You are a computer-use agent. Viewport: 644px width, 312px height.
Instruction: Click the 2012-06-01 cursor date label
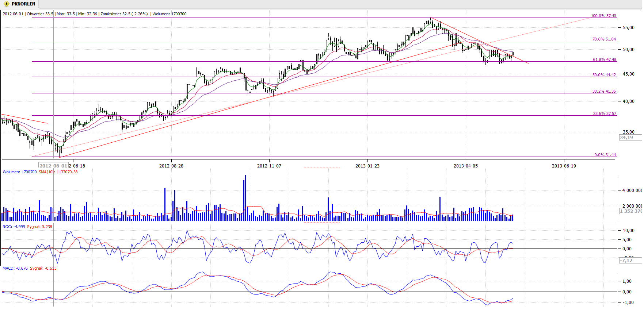[x=53, y=166]
